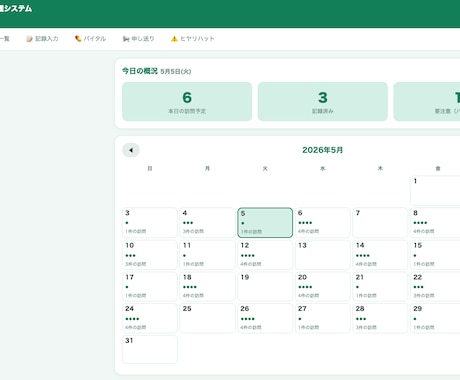Click the 記録済み card showing 3
Image resolution: width=460 pixels, height=380 pixels.
323,102
